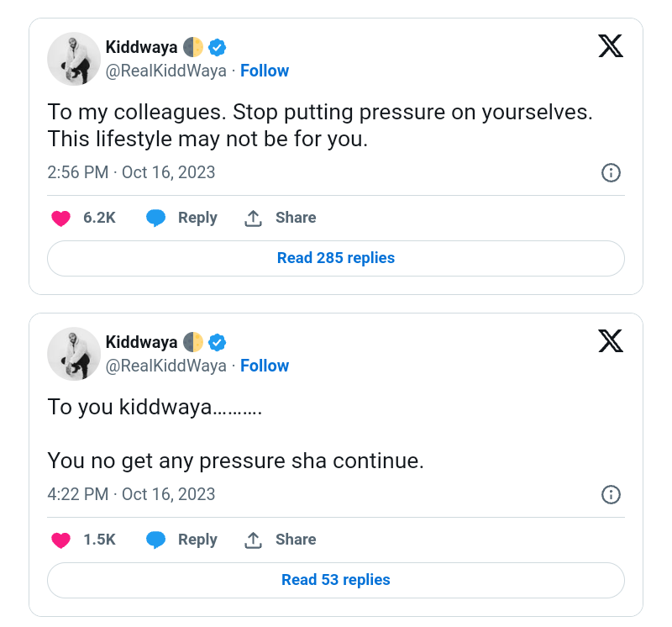Screen dimensions: 672x627
Task: Click the X logo on the first tweet
Action: pos(612,46)
